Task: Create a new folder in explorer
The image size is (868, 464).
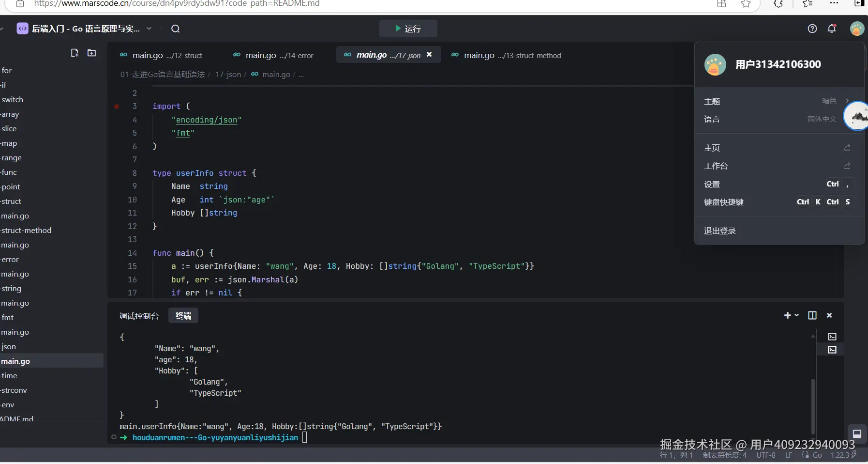Action: (91, 53)
